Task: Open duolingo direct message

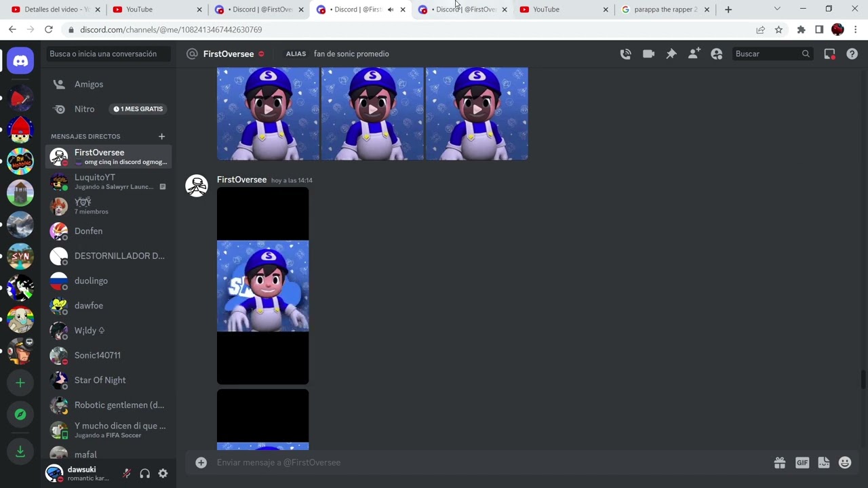Action: tap(108, 281)
